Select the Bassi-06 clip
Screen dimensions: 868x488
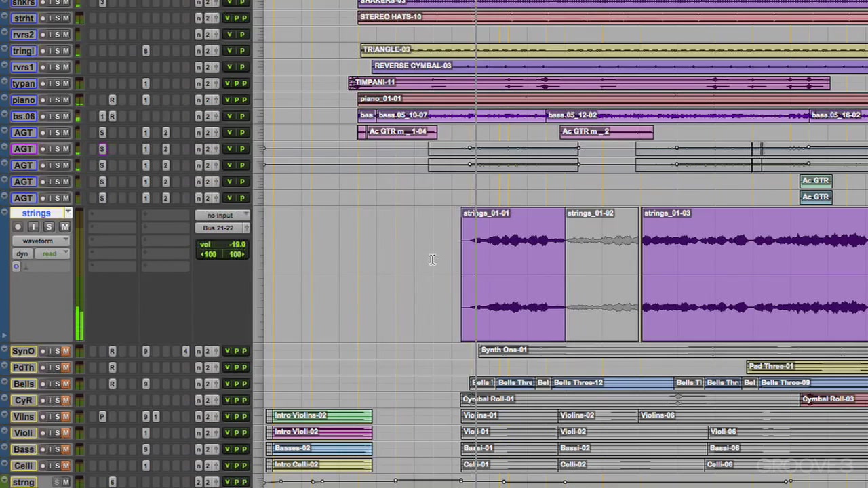point(787,448)
